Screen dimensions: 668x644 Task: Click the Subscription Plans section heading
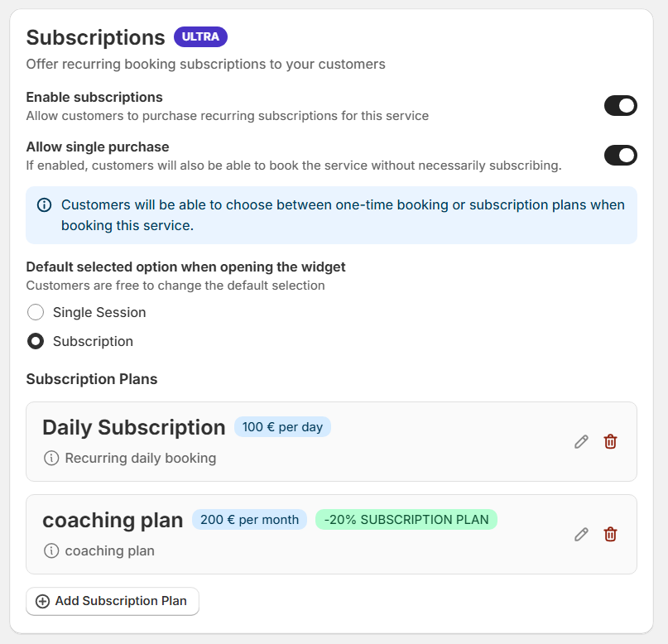tap(92, 379)
